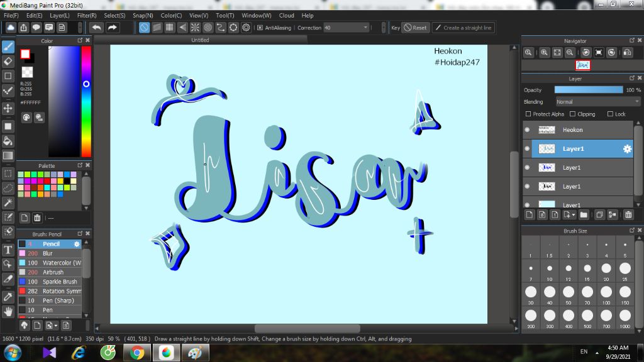Screen dimensions: 644x362
Task: Open the Correction value dropdown
Action: coord(364,27)
